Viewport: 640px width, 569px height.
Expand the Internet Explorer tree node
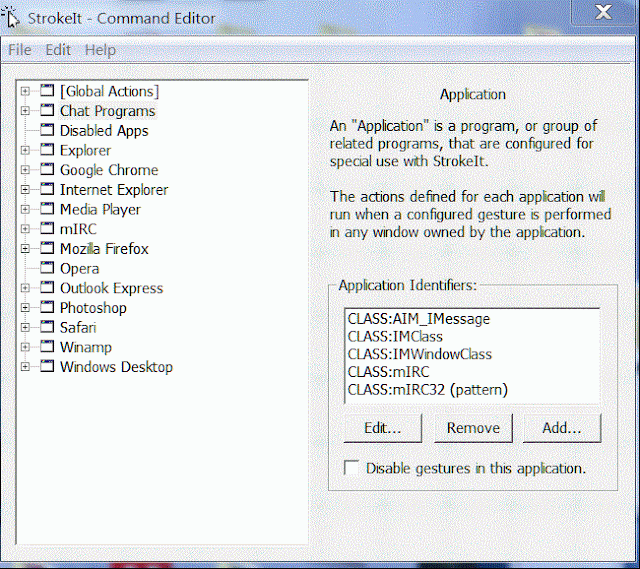[25, 189]
